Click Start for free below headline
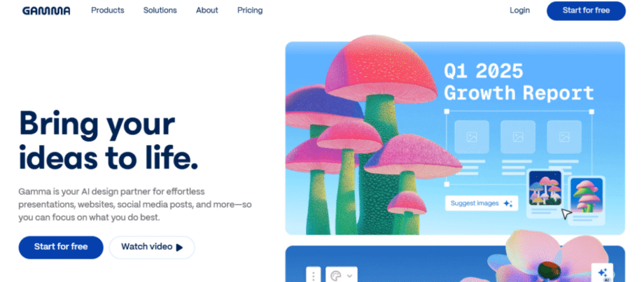This screenshot has height=282, width=644. 61,247
